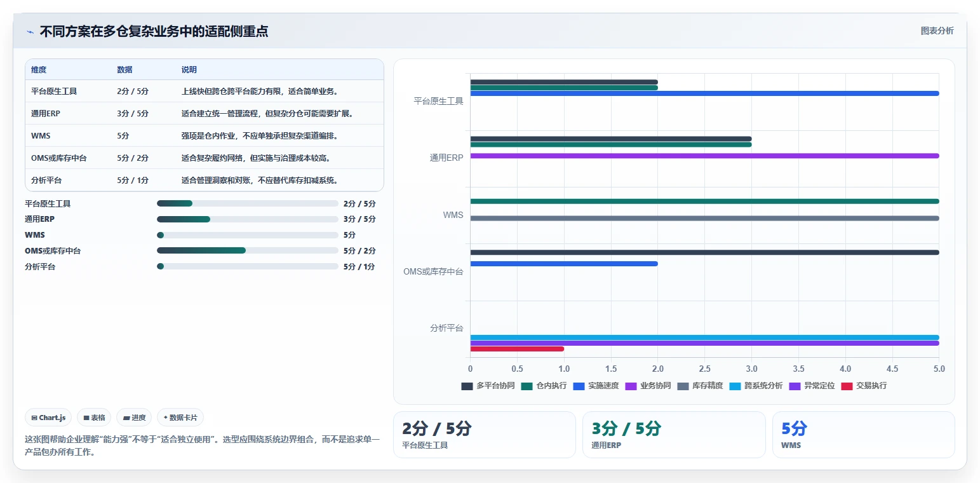This screenshot has height=483, width=980.
Task: Click the blue 实施速度 bar for 平台原生工具
Action: [704, 93]
